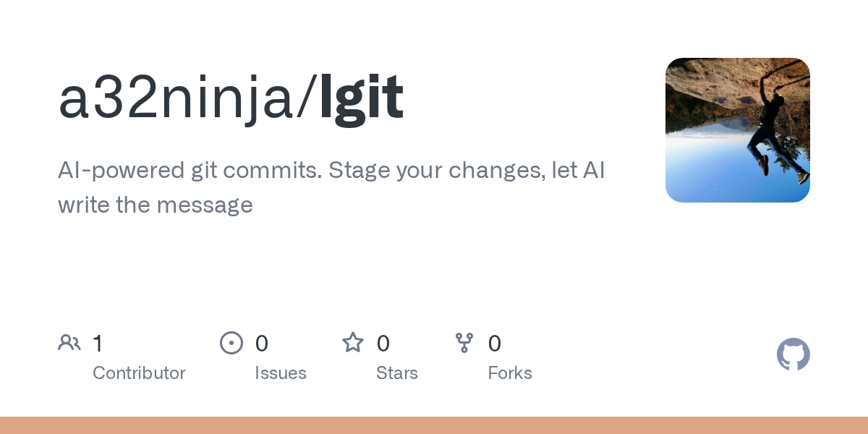Click the 'Stars' label
The image size is (868, 434).
click(397, 373)
